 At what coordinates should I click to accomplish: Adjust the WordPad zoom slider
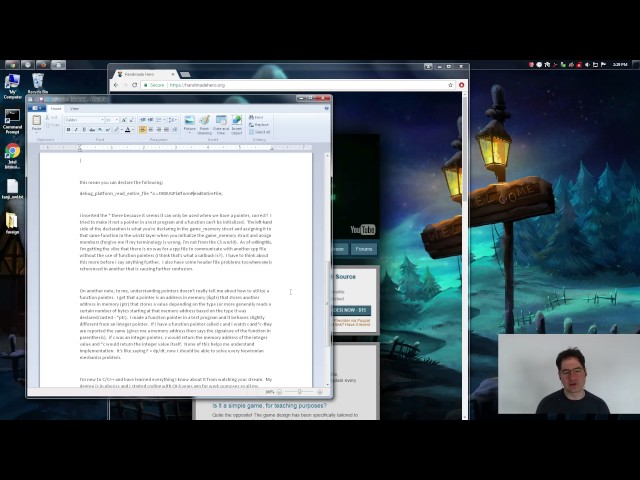(x=300, y=392)
